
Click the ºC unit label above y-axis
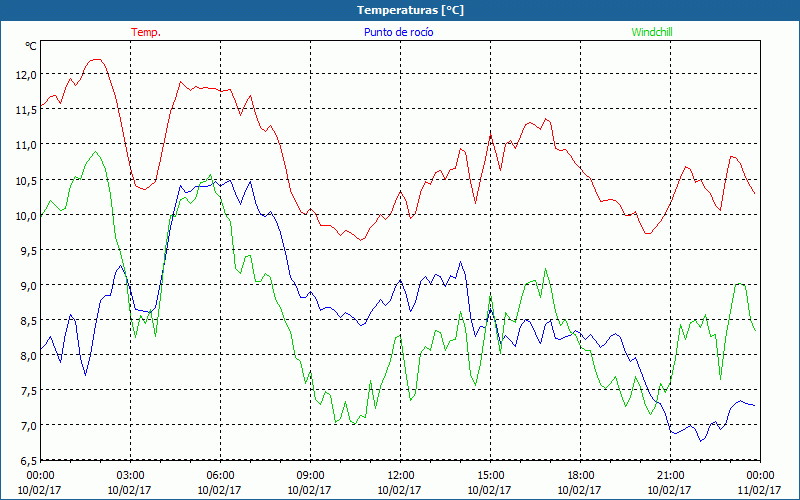point(30,46)
